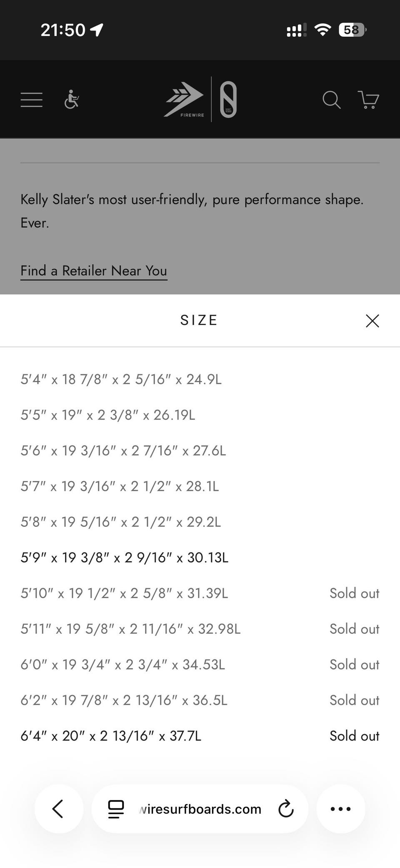This screenshot has height=868, width=400.
Task: Open browser three-dots more menu
Action: 340,809
